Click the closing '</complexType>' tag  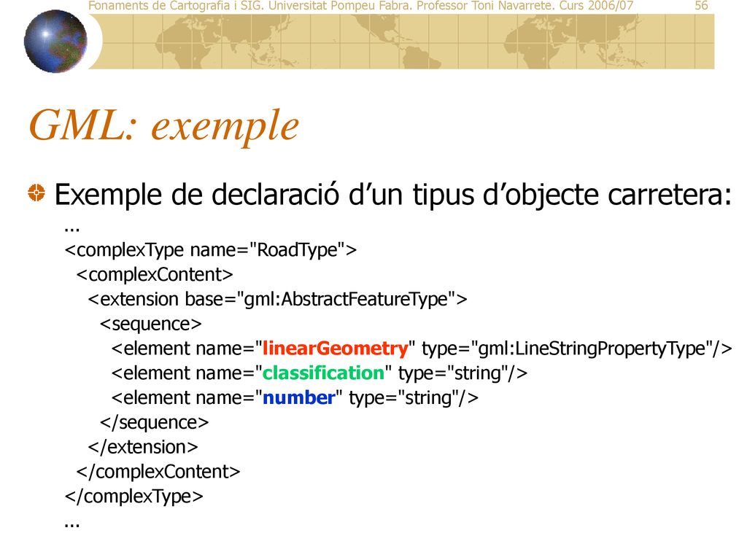134,497
